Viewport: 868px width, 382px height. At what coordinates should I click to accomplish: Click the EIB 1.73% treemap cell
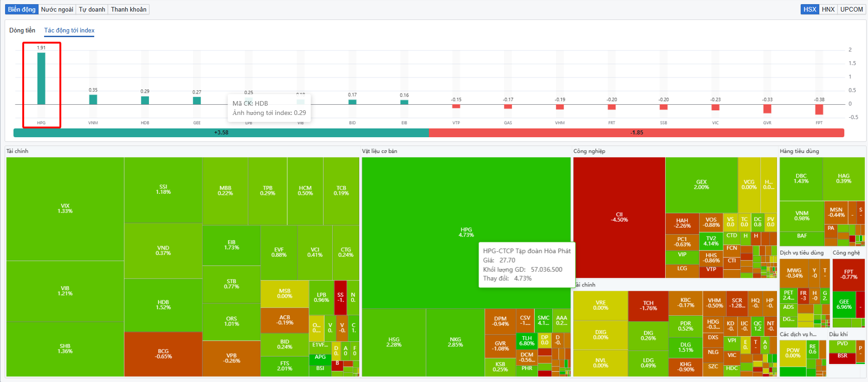(232, 245)
